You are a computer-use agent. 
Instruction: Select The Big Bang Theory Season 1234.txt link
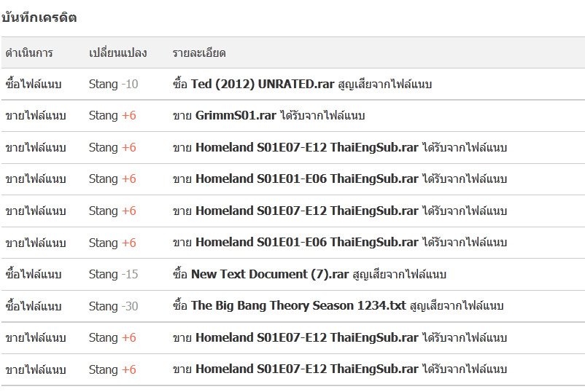tap(298, 306)
